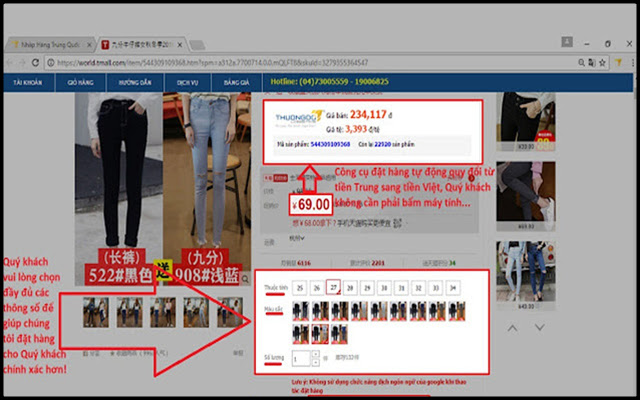Click the exchange rate 3,393 value
Viewport: 640px width, 400px height.
click(356, 129)
